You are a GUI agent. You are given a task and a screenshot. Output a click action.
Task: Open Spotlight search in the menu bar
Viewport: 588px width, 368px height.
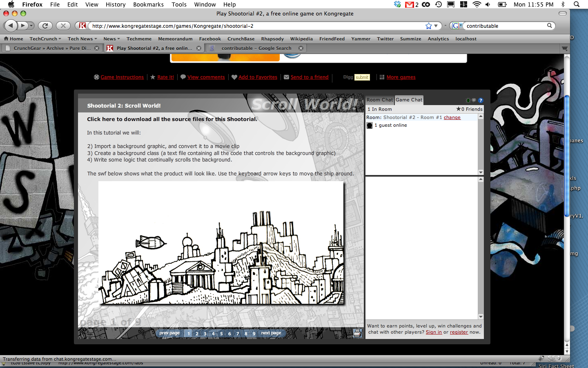(x=577, y=4)
